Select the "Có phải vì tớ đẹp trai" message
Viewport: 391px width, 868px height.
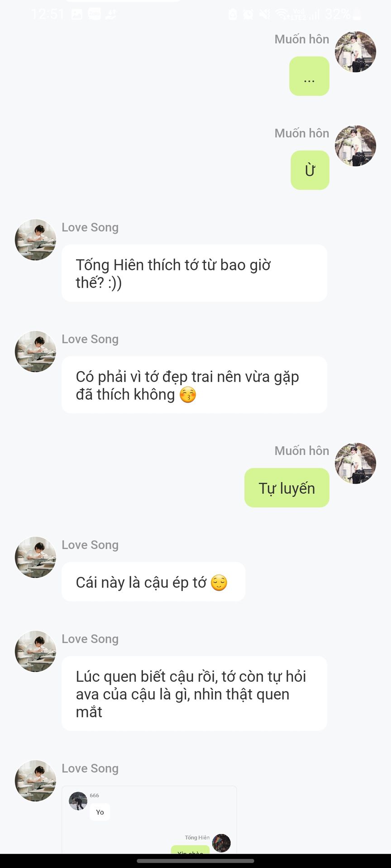194,385
